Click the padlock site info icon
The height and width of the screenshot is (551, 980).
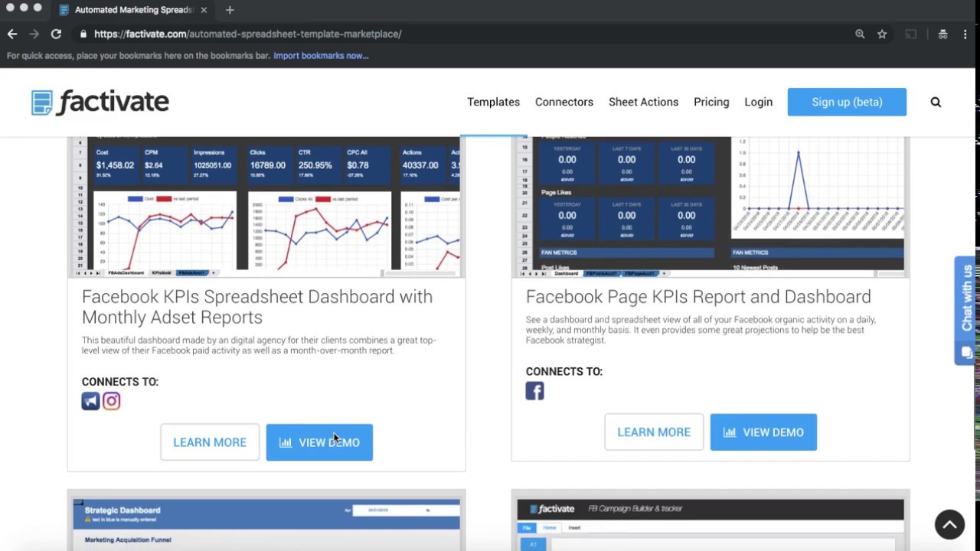click(x=83, y=34)
